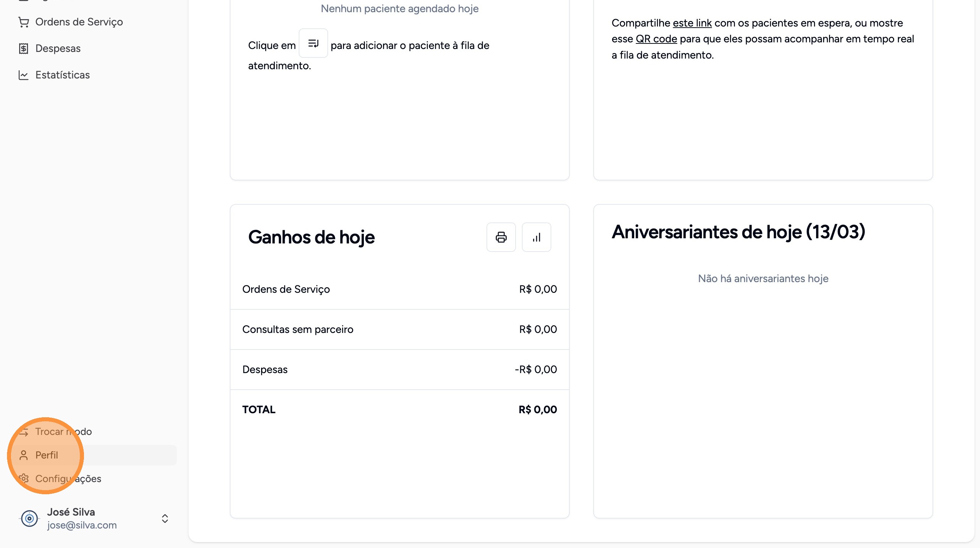Click the swap arrows icon for Trocar modo

coord(24,432)
